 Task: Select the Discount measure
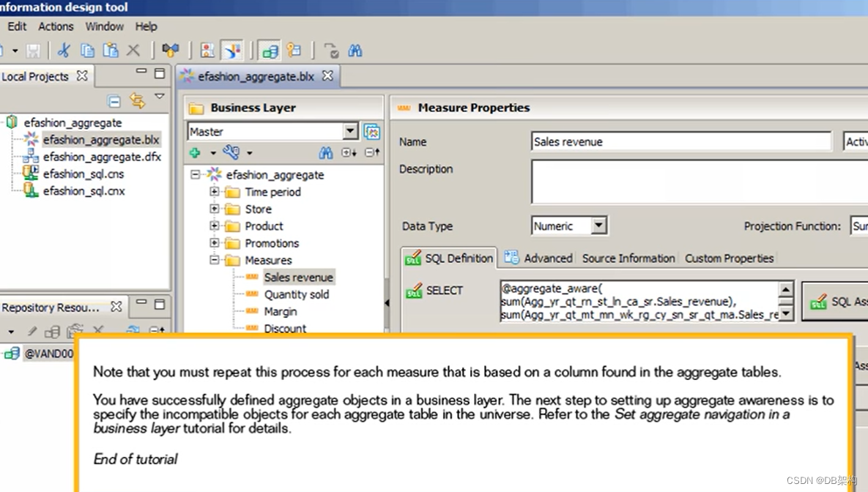point(285,328)
